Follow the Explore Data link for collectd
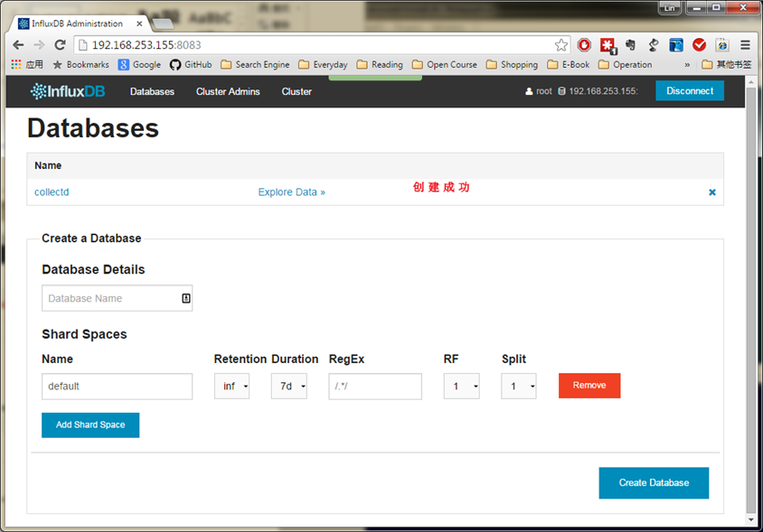 291,192
